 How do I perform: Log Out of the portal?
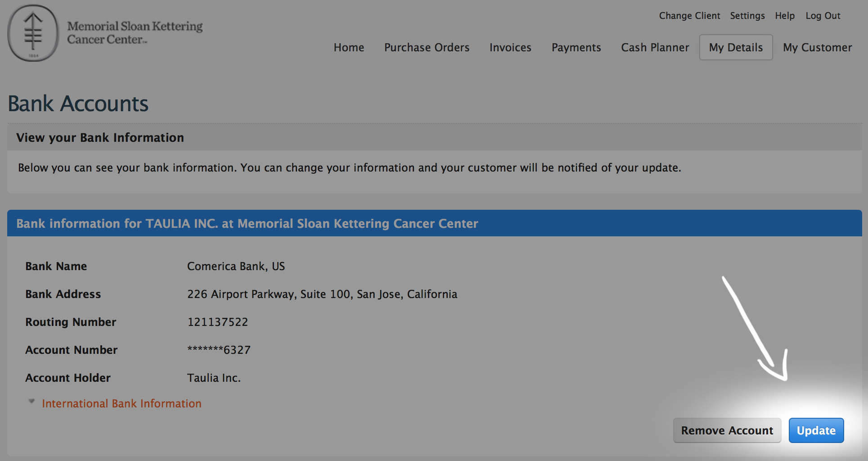point(823,16)
